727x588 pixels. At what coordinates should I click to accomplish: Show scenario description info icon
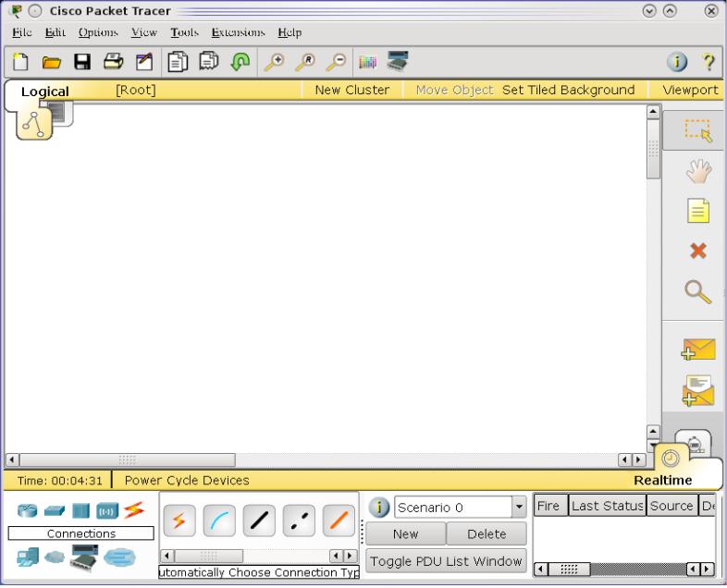click(x=379, y=507)
